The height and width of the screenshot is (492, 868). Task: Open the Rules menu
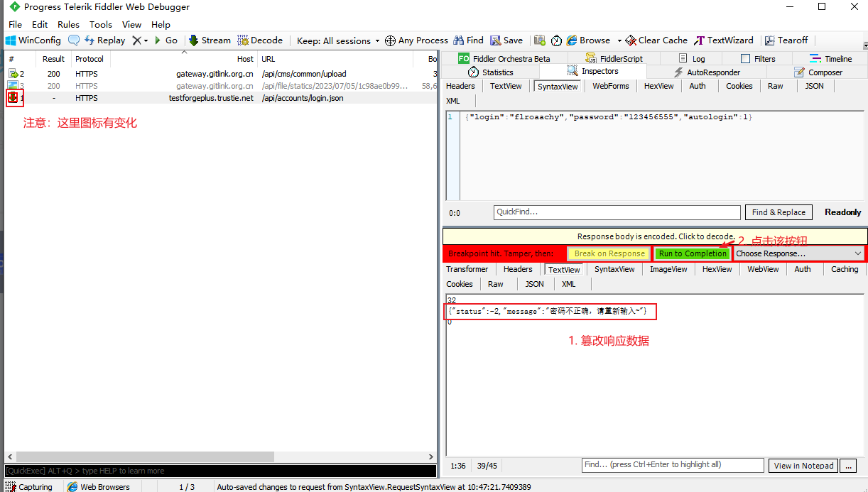click(x=69, y=24)
